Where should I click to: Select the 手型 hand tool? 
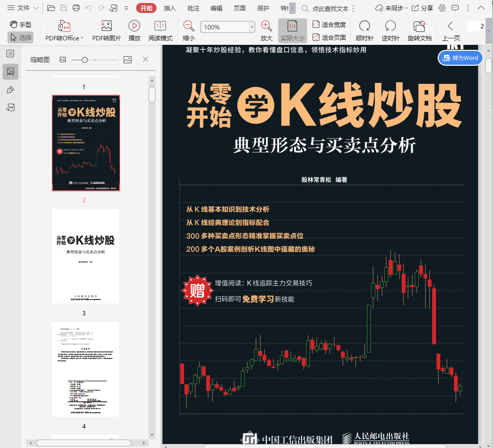(20, 24)
